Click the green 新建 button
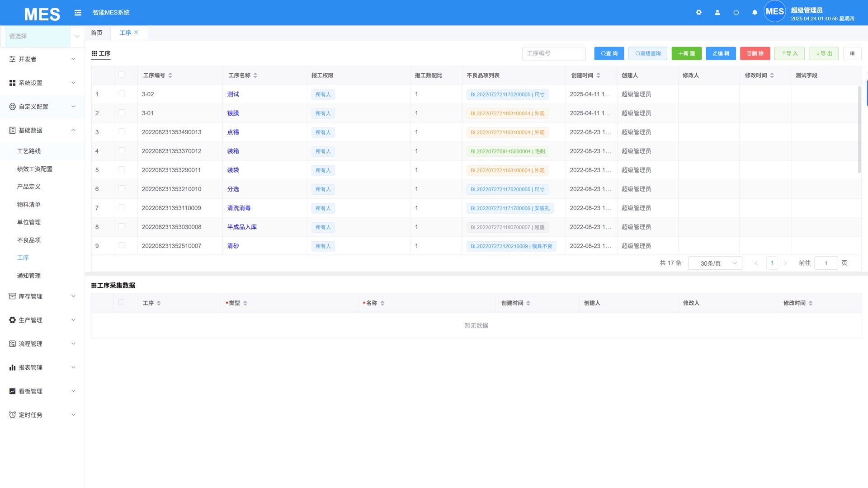This screenshot has height=488, width=868. coord(686,53)
